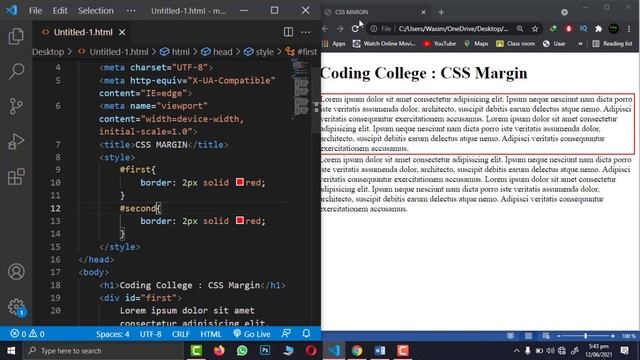
Task: Open the Selection menu
Action: [x=96, y=11]
